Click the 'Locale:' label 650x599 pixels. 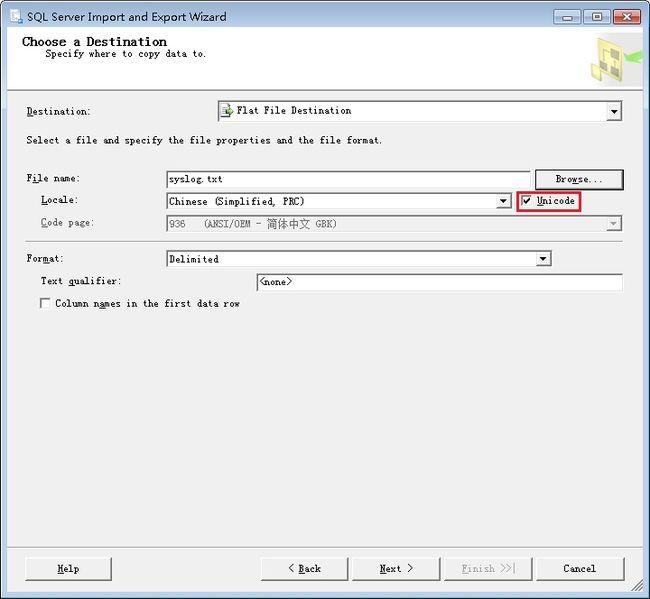tap(59, 200)
